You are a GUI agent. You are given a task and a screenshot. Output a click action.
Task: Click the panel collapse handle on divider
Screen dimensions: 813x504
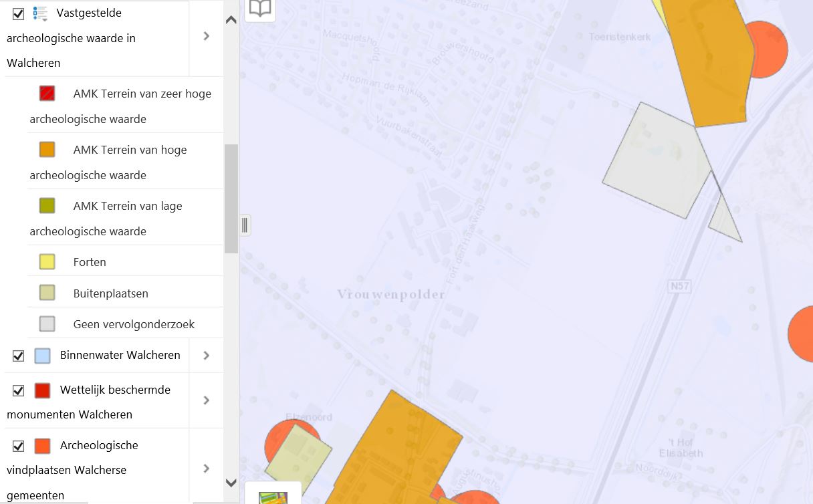click(245, 225)
